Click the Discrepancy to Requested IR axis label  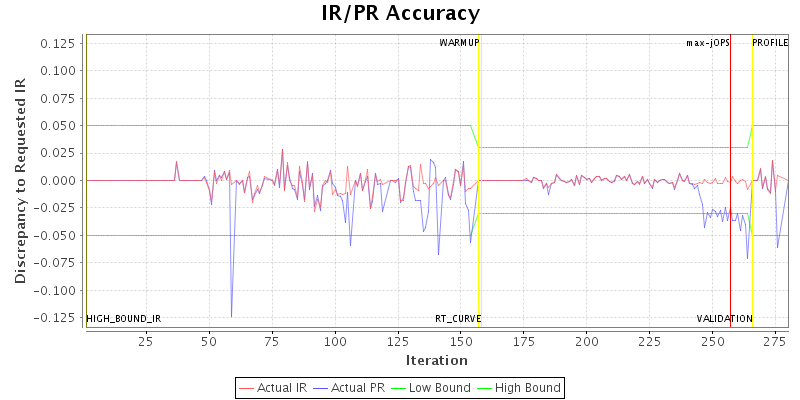(20, 181)
